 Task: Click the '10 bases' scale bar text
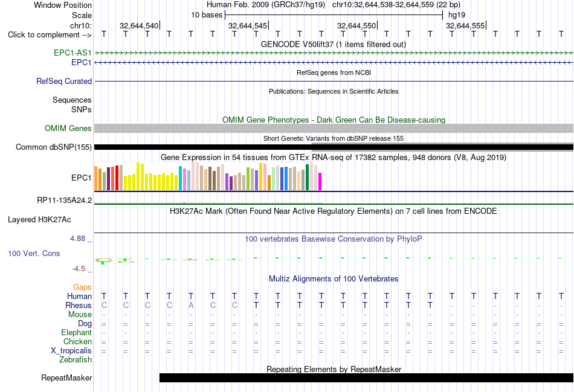(x=207, y=15)
